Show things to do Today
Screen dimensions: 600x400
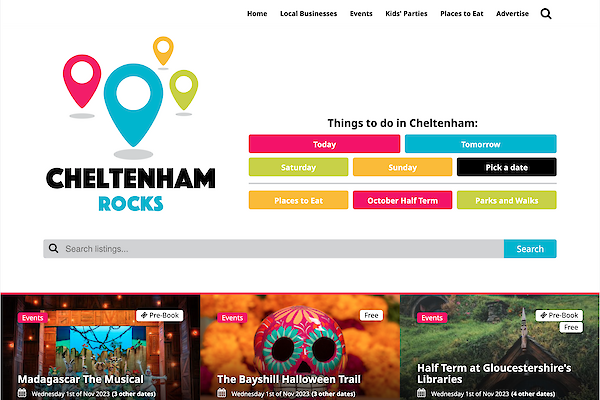324,144
